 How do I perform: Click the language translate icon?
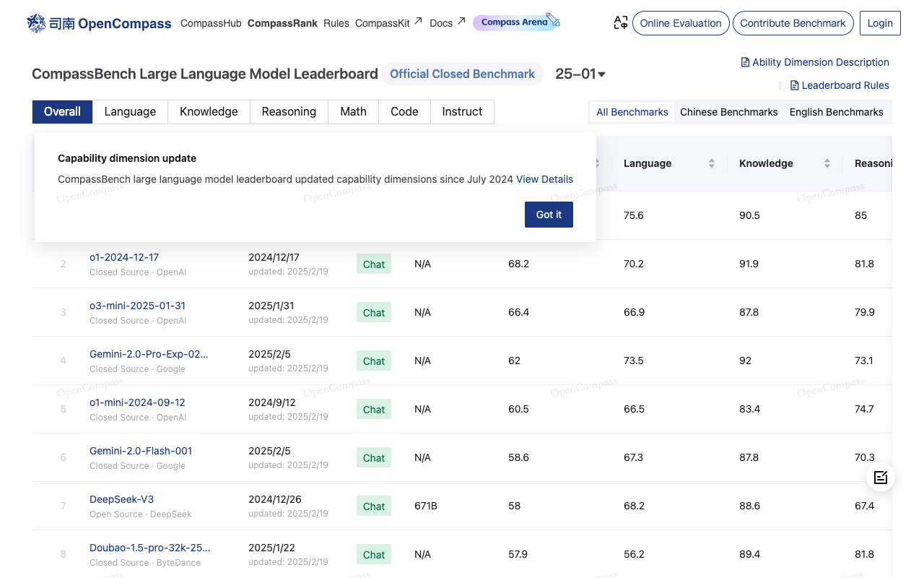620,23
